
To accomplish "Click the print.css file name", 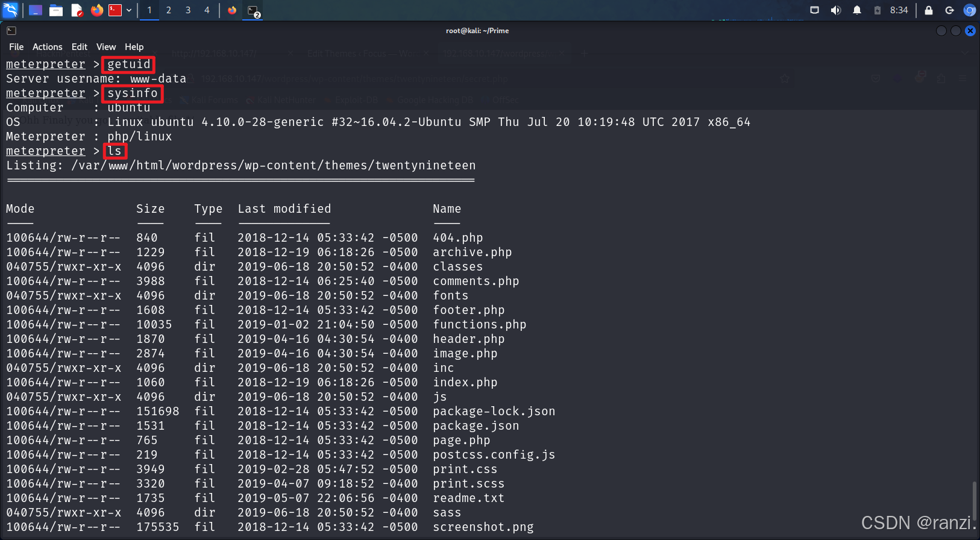I will 465,469.
